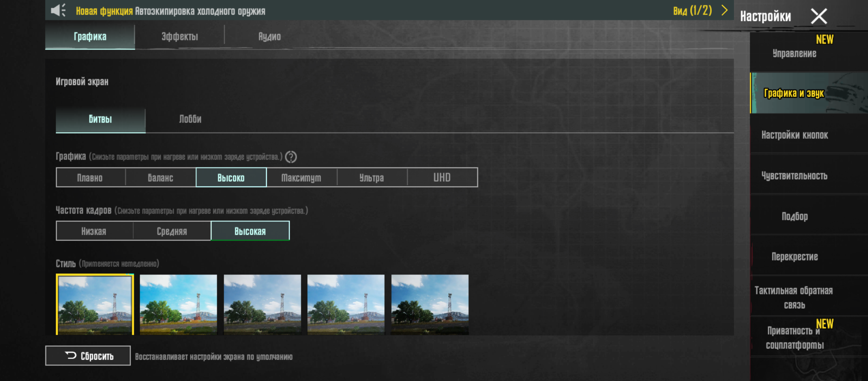
Task: Open Перекрестие settings section
Action: tap(795, 257)
